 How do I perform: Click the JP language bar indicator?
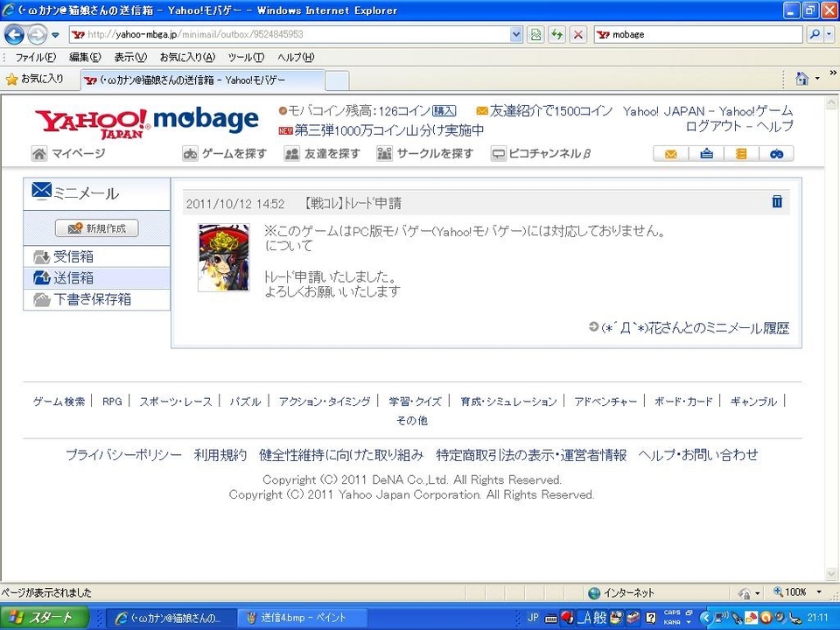point(533,618)
